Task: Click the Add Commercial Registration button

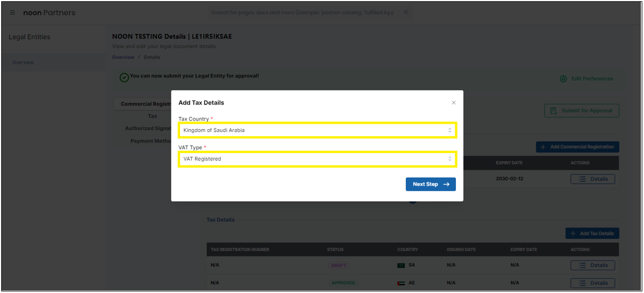Action: coord(577,147)
